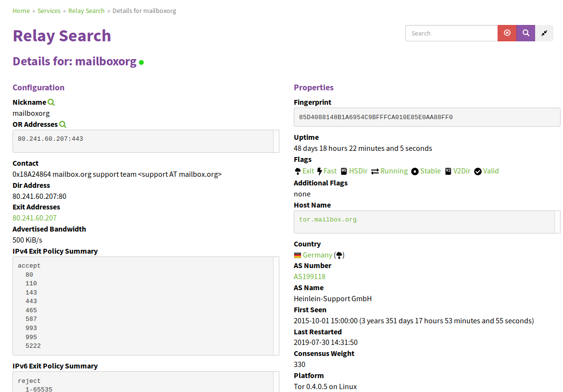Go to Home in the breadcrumb
Image resolution: width=563 pixels, height=392 pixels.
pyautogui.click(x=21, y=11)
